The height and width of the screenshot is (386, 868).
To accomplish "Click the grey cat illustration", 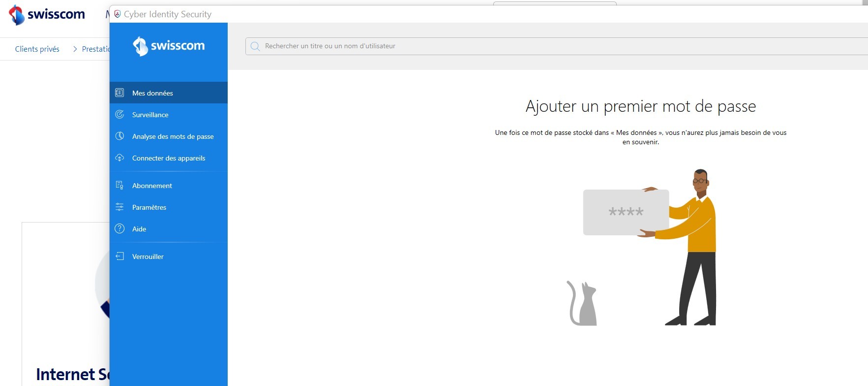I will (x=583, y=304).
